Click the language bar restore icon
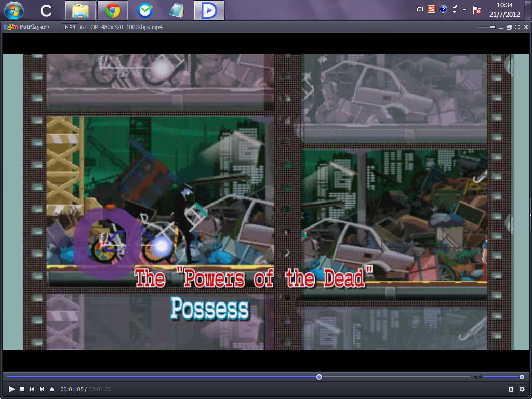The width and height of the screenshot is (532, 399). tap(454, 7)
